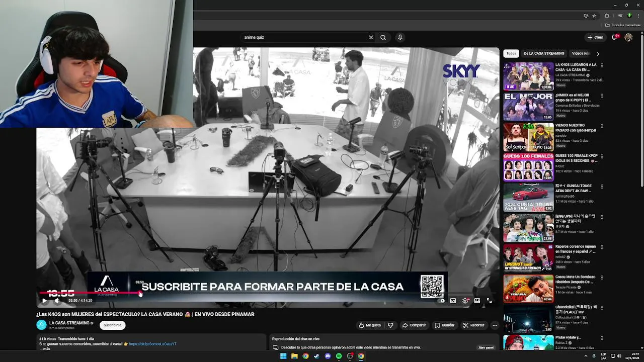644x362 pixels.
Task: Click the Recortar clip button
Action: [x=473, y=325]
